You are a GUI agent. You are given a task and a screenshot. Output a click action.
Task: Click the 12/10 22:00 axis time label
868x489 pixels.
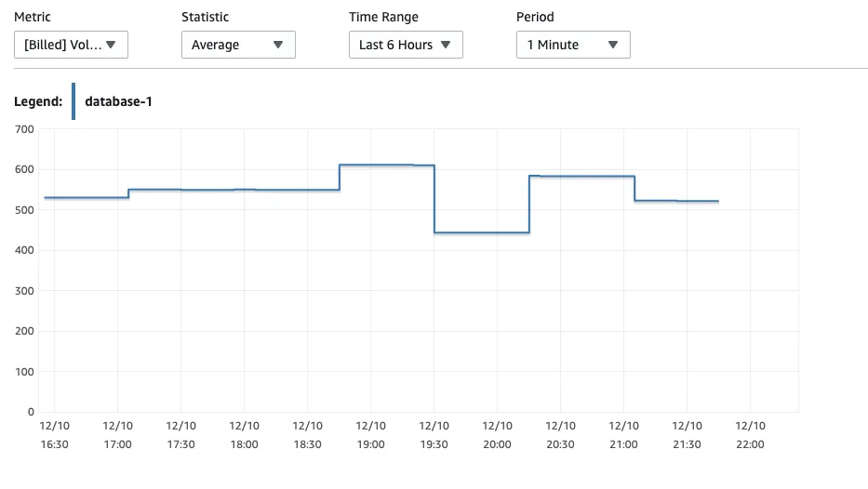click(750, 435)
